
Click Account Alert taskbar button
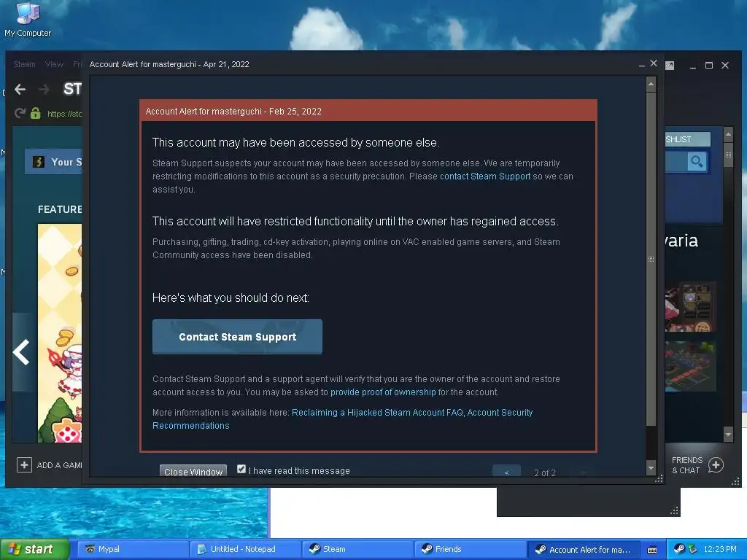pyautogui.click(x=583, y=550)
